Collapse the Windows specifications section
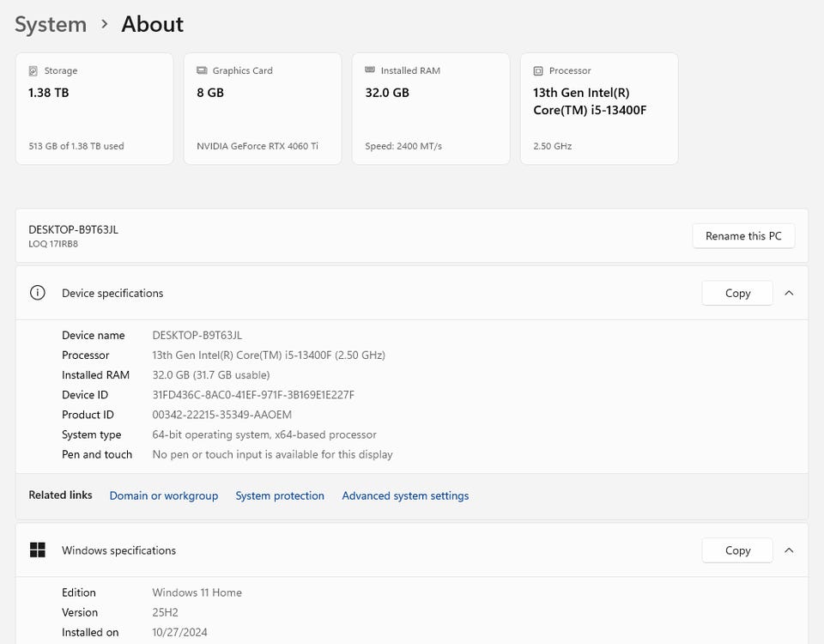The image size is (824, 644). pos(789,550)
